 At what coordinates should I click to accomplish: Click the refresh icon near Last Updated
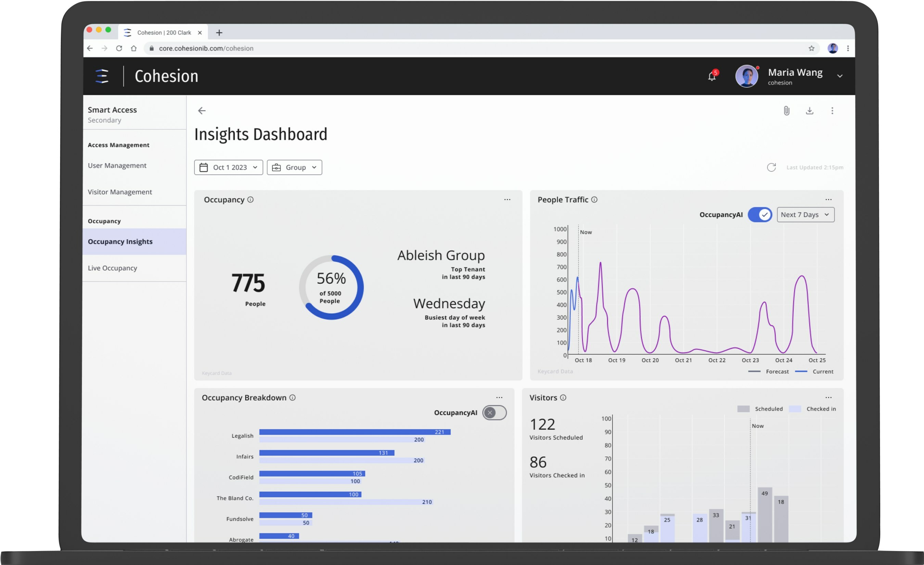click(771, 167)
